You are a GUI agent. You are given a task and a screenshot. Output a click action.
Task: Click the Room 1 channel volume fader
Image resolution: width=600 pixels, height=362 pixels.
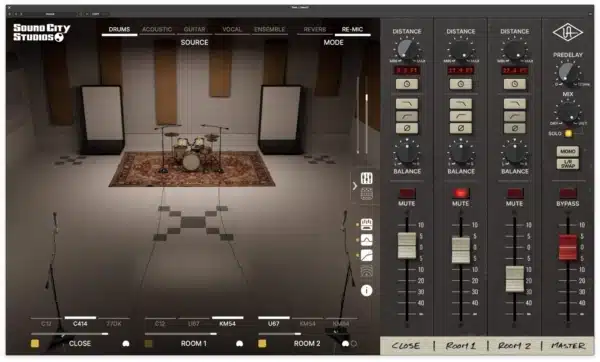coord(461,250)
